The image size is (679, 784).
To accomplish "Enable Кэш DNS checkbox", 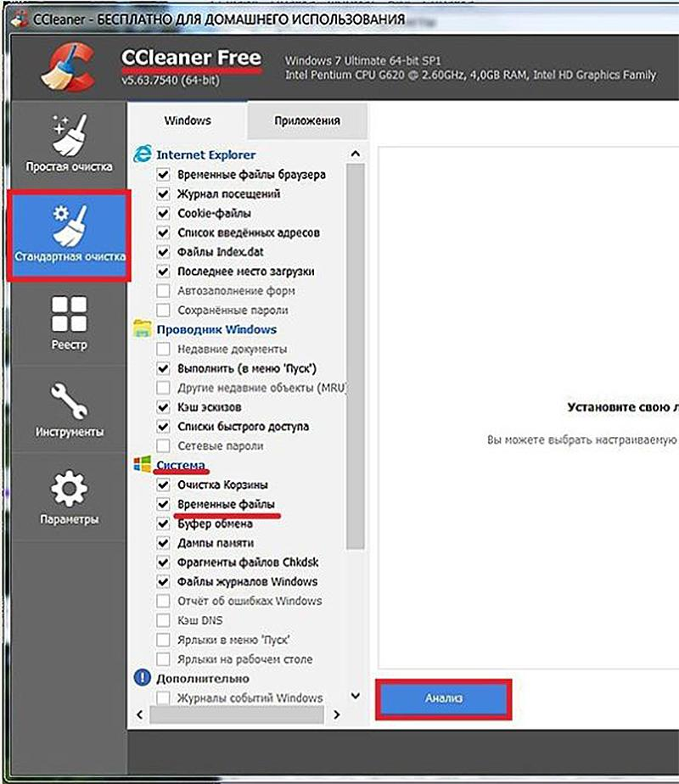I will pos(163,620).
